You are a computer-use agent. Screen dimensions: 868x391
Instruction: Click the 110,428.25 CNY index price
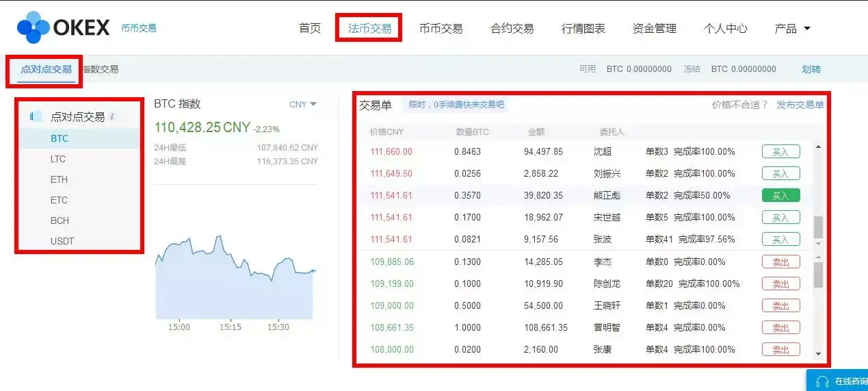pos(202,127)
